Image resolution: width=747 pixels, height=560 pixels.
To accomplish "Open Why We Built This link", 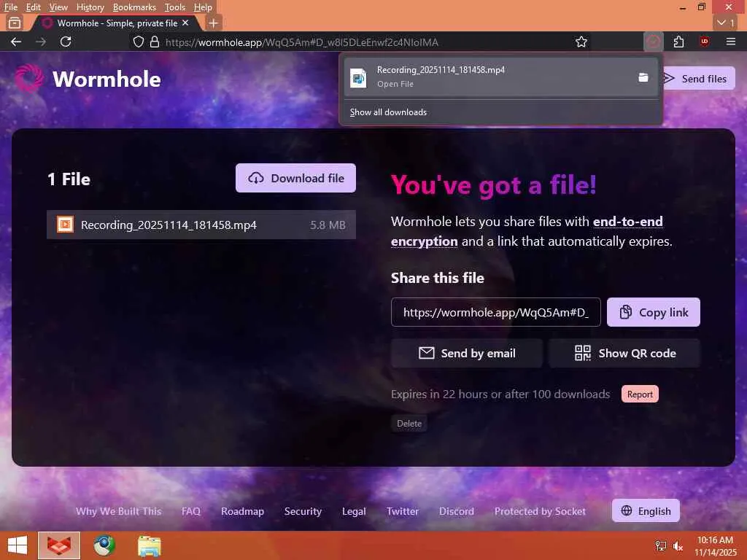I will pyautogui.click(x=118, y=511).
